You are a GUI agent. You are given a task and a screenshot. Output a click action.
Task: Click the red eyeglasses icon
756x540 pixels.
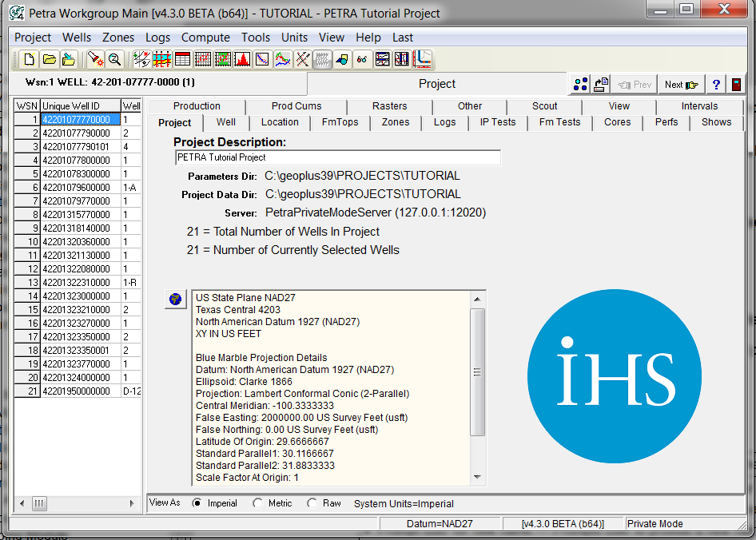point(362,60)
